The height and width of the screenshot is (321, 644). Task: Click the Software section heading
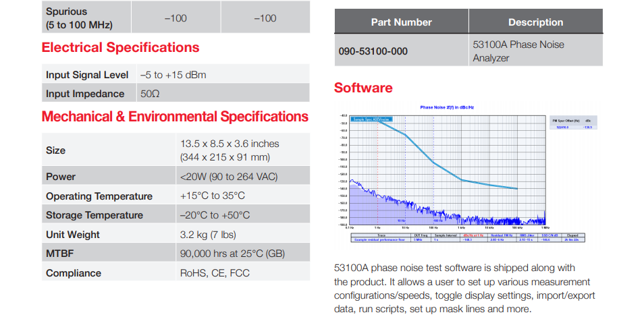coord(363,88)
